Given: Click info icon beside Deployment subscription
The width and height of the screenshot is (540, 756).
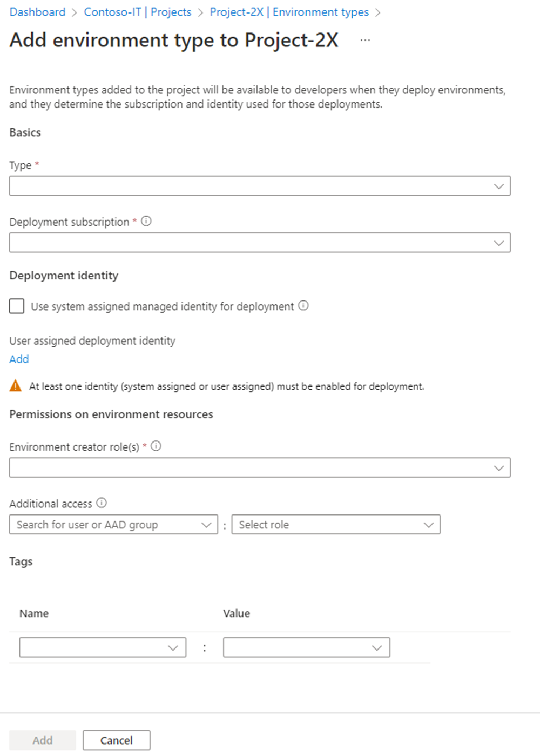Looking at the screenshot, I should [146, 221].
